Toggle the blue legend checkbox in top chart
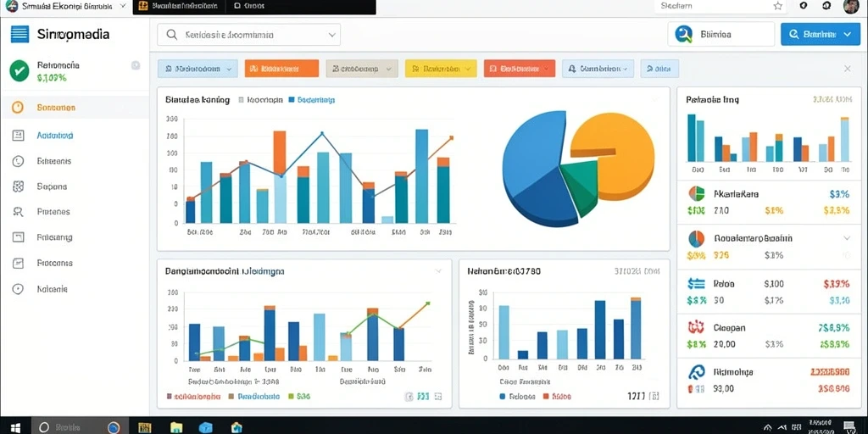This screenshot has width=868, height=434. 292,100
